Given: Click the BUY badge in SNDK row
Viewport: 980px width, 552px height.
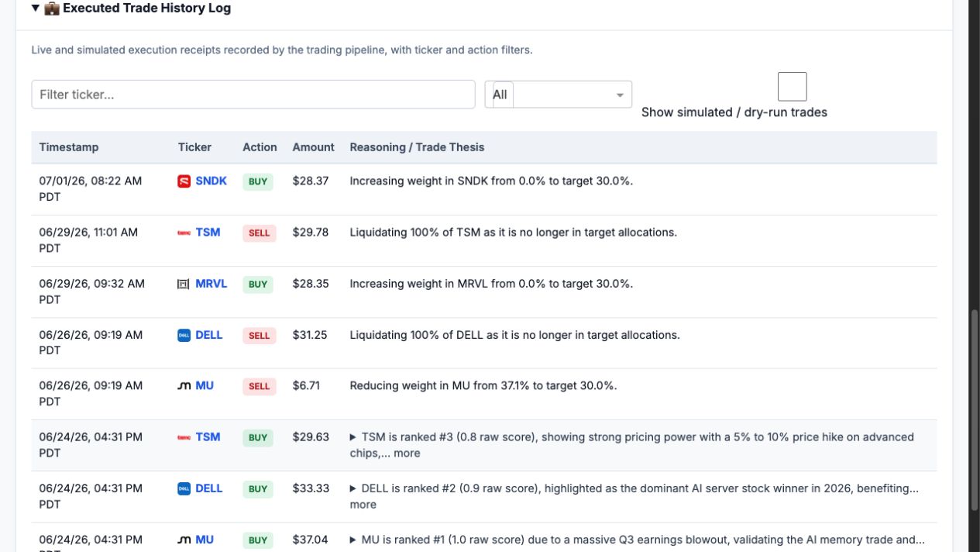Looking at the screenshot, I should point(258,182).
